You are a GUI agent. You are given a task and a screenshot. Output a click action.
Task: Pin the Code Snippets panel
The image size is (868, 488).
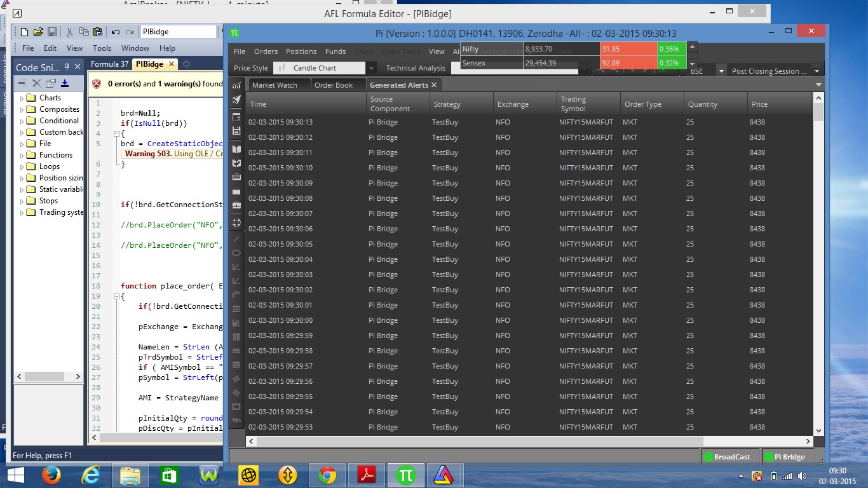67,67
